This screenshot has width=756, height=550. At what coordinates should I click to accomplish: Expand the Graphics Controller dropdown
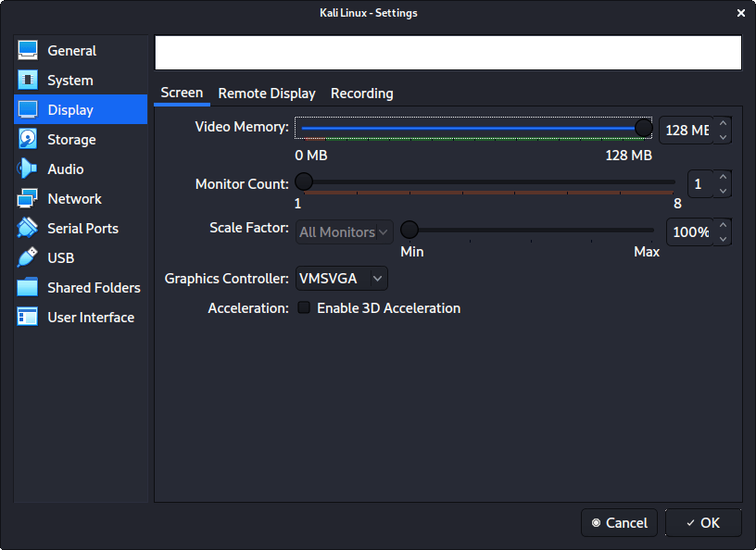[341, 279]
